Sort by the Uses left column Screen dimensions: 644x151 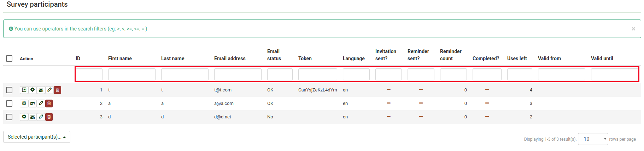click(x=517, y=58)
